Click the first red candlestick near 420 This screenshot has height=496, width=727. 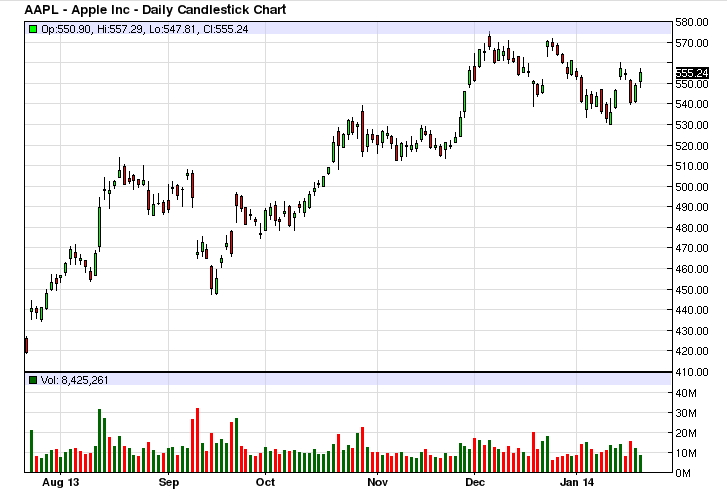click(26, 345)
